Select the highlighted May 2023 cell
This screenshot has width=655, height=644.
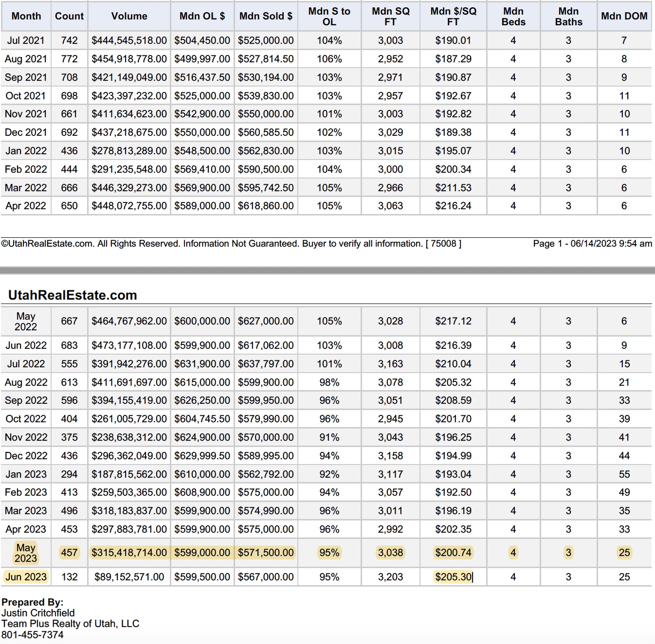coord(26,553)
